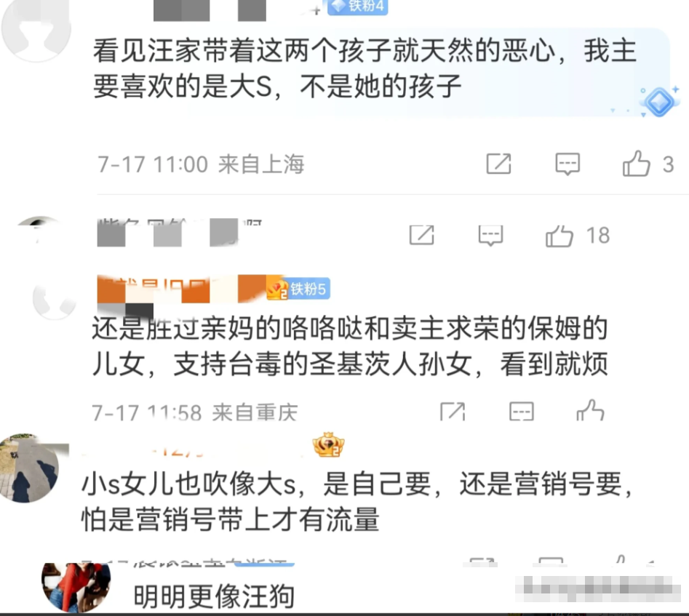Open the comment text starting 看见汪家

coord(365,68)
